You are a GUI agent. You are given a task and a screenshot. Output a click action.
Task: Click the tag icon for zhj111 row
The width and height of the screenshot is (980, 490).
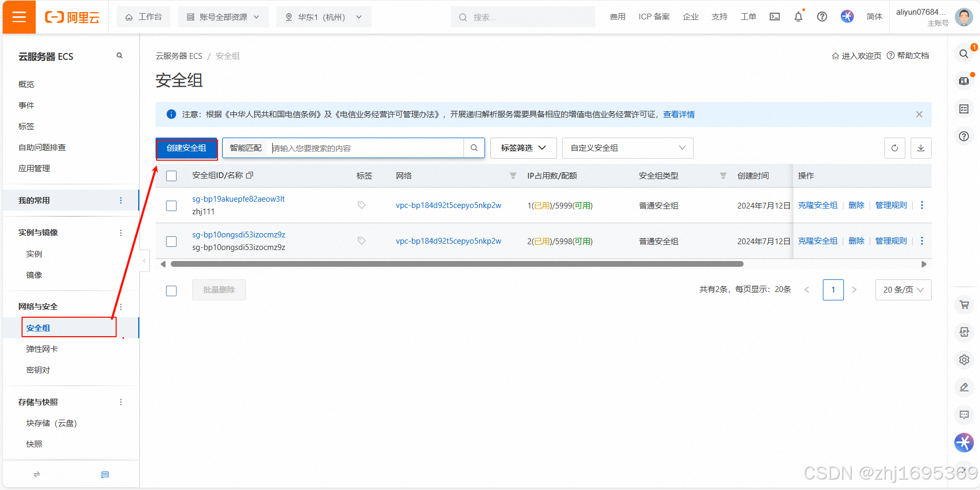[362, 205]
